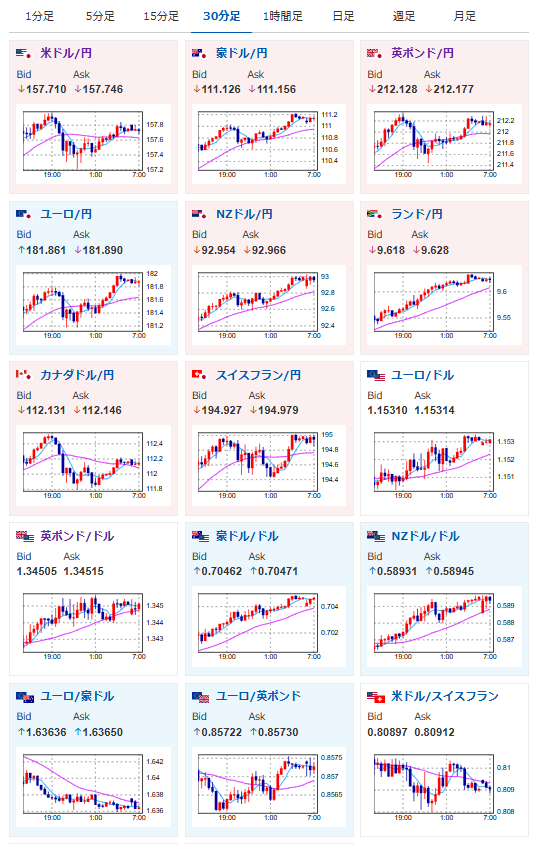
Task: Click the ユーロ/英ポンド pair title
Action: [258, 697]
